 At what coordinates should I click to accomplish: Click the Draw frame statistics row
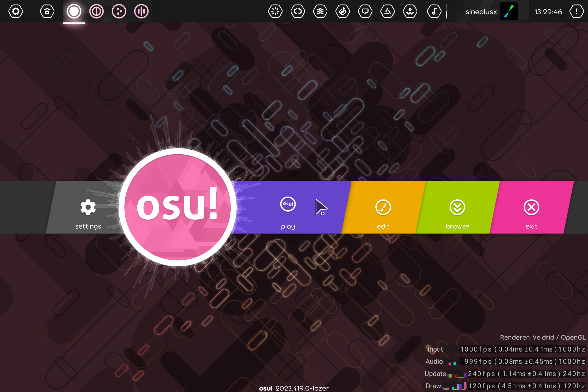pyautogui.click(x=506, y=386)
